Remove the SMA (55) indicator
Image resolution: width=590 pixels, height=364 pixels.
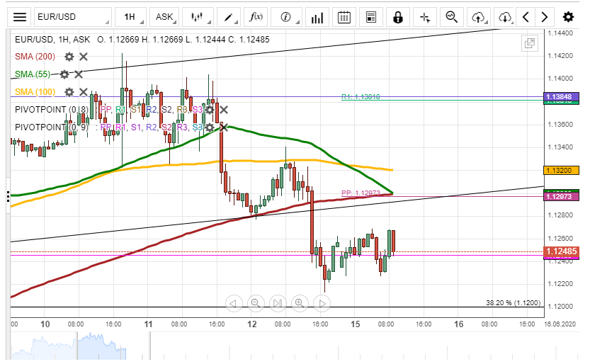click(78, 74)
